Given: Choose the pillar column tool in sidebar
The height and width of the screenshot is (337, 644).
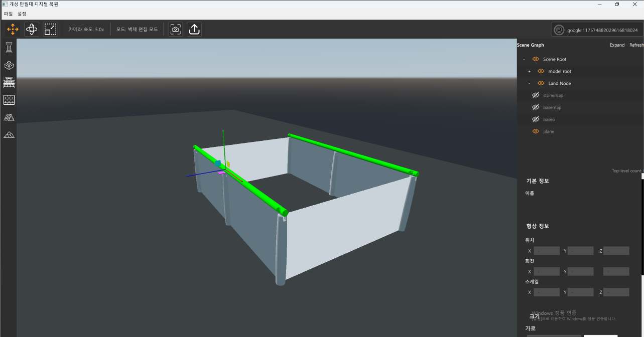Looking at the screenshot, I should (x=9, y=48).
